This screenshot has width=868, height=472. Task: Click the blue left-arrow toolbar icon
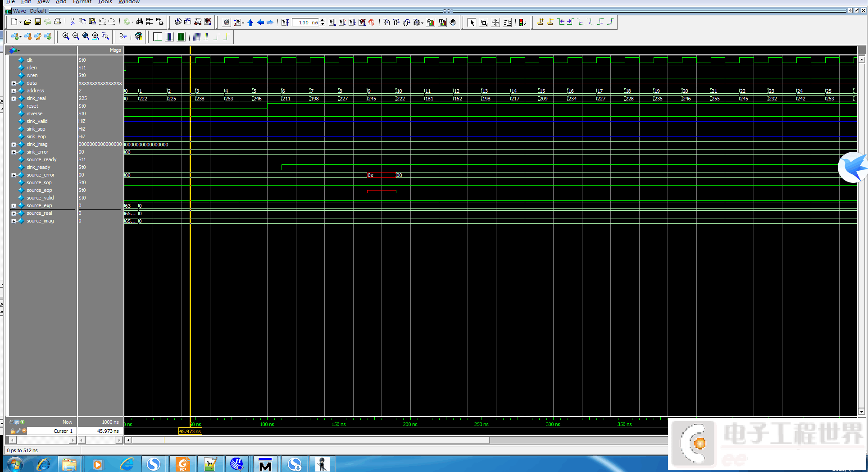(260, 23)
